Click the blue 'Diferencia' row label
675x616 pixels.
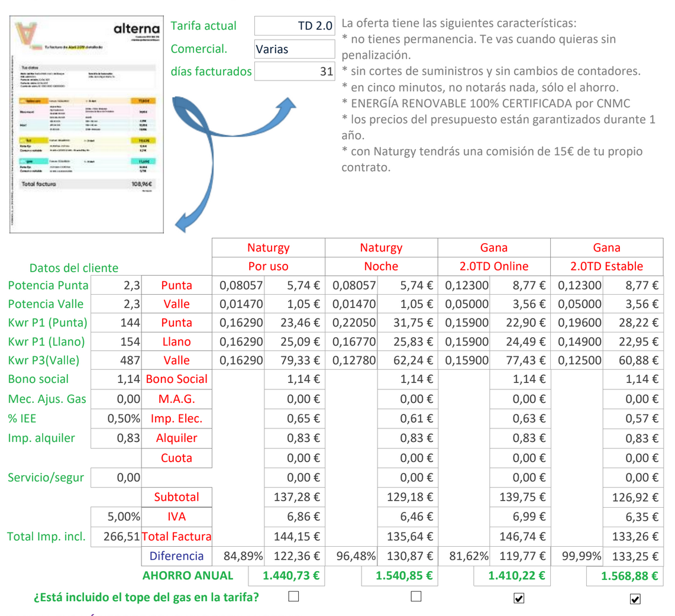[x=176, y=556]
